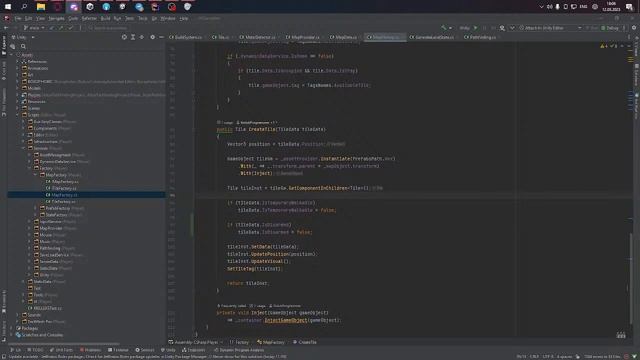Open the GameplayLevelState.cs editor tab

tap(432, 37)
